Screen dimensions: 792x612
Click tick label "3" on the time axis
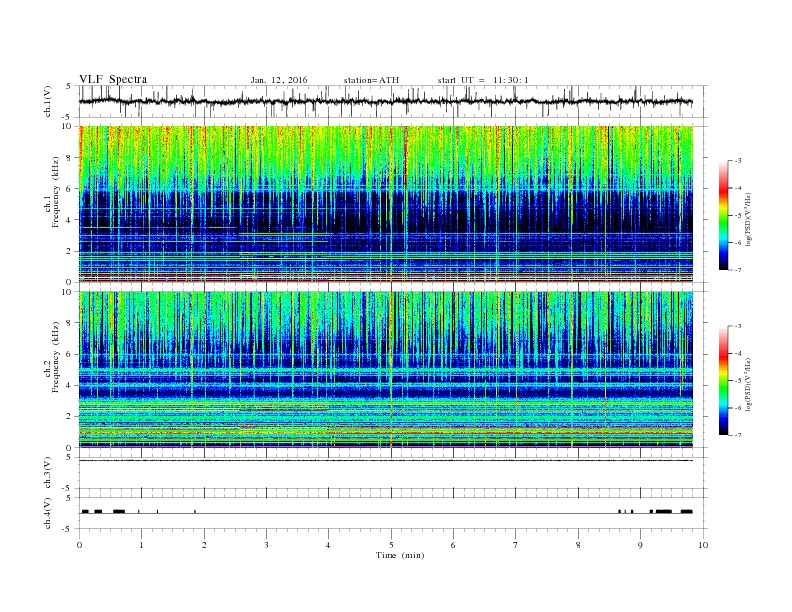pos(266,545)
